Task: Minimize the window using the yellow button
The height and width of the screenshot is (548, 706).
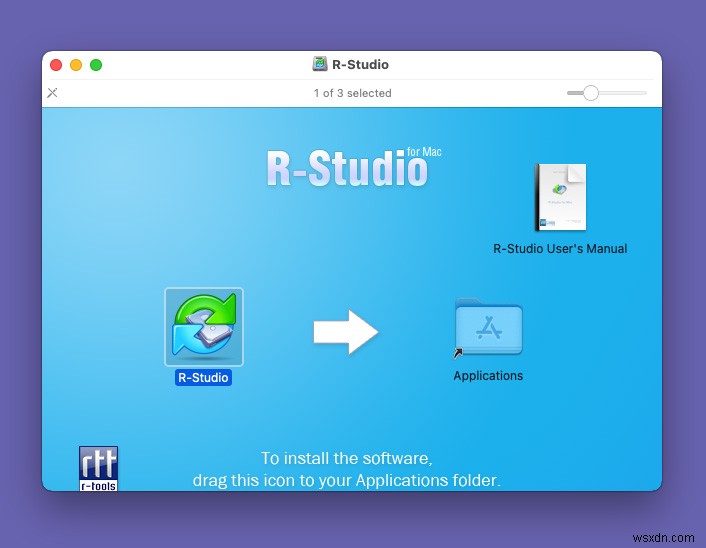Action: point(76,65)
